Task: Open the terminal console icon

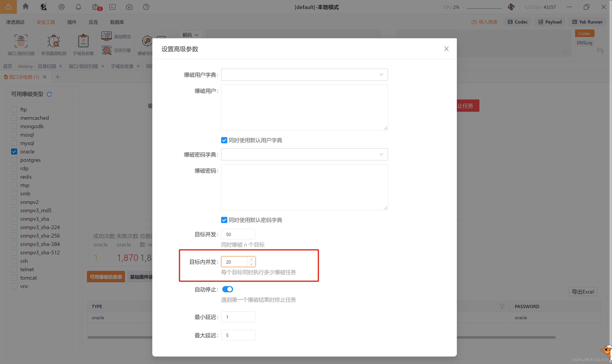Action: coord(112,7)
